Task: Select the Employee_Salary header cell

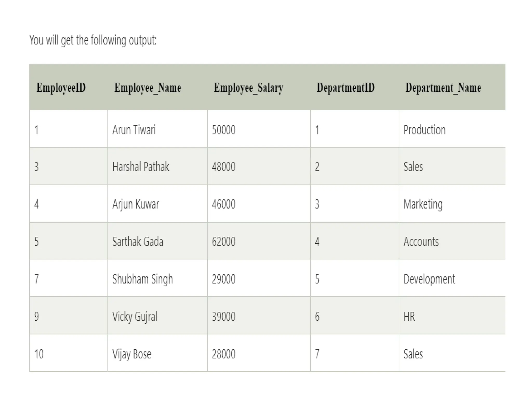Action: coord(248,88)
